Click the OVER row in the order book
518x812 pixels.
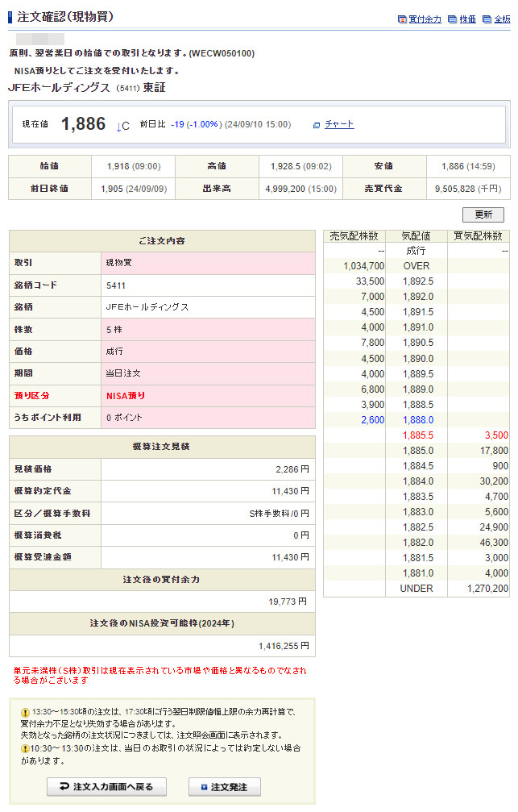click(x=416, y=266)
